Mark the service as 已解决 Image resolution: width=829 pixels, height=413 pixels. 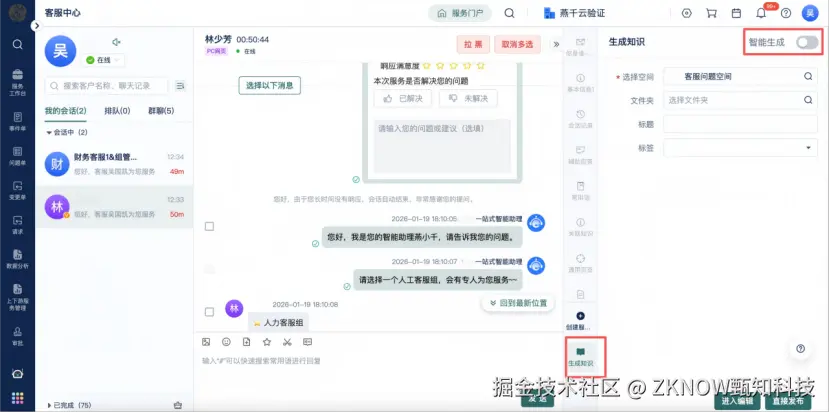point(402,98)
